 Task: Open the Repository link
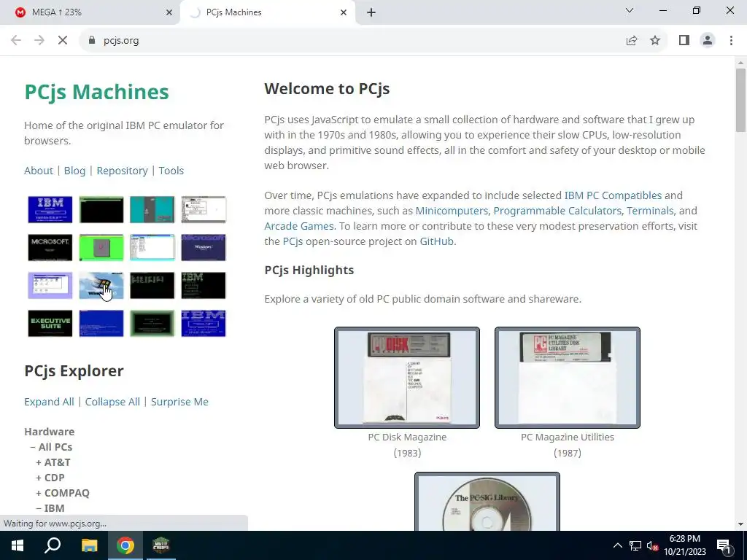tap(122, 171)
